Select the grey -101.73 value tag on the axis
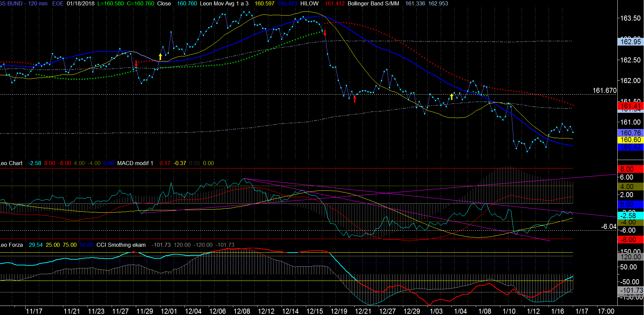The height and width of the screenshot is (315, 644). (631, 290)
